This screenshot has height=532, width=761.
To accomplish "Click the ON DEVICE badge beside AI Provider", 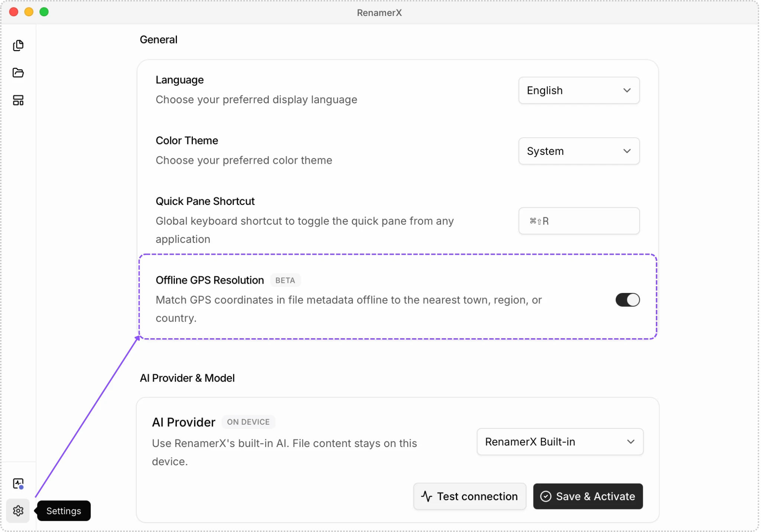I will click(x=248, y=422).
